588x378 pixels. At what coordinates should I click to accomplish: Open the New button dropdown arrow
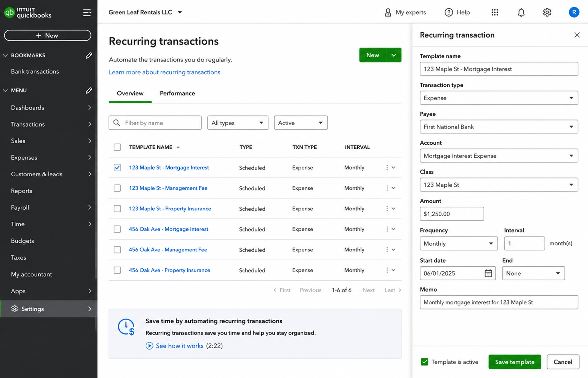[394, 55]
